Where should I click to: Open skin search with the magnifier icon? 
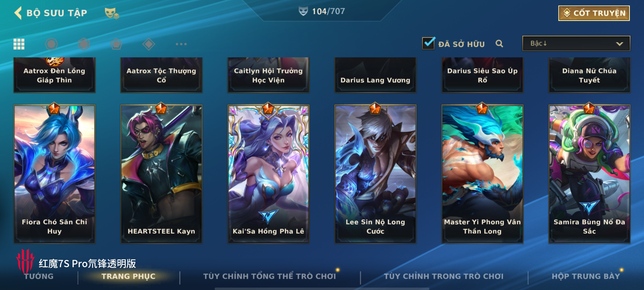pyautogui.click(x=499, y=44)
